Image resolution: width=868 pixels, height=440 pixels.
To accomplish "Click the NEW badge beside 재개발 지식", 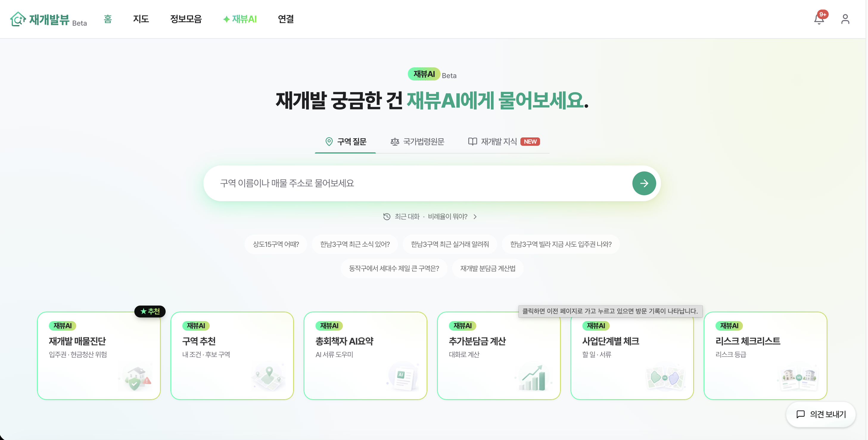I will point(530,142).
